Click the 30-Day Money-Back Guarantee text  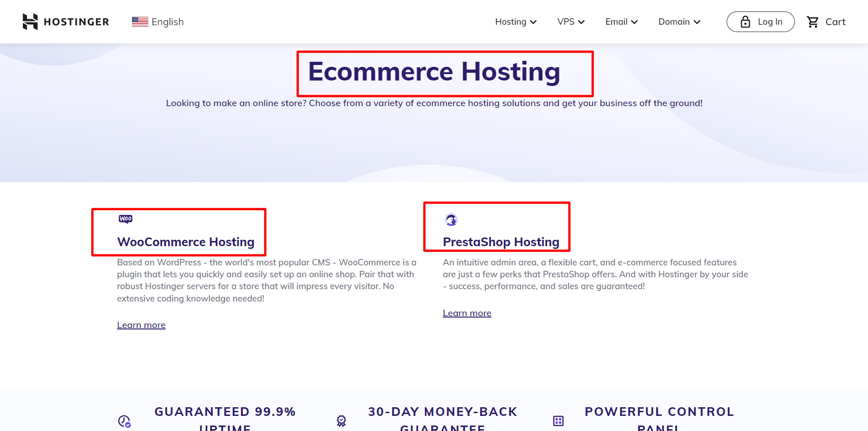coord(442,419)
